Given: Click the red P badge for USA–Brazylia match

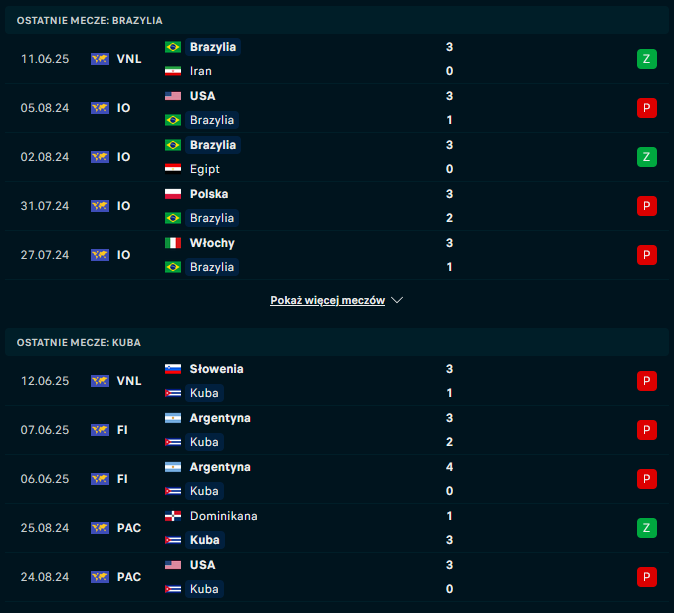Looking at the screenshot, I should (x=647, y=108).
